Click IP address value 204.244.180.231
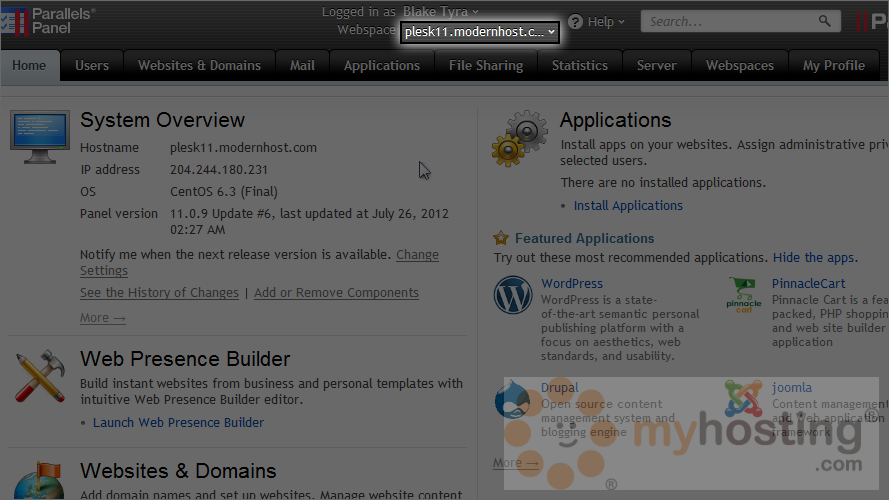889x500 pixels. [219, 170]
